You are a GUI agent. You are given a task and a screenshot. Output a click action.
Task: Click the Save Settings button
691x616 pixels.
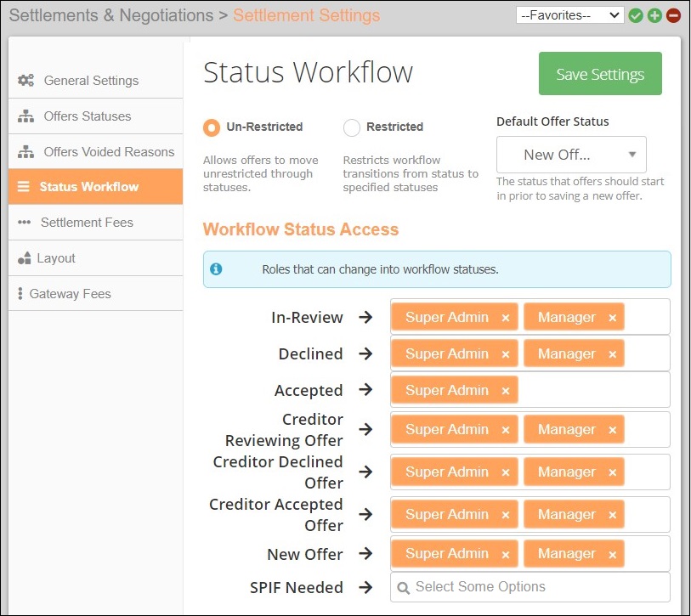click(x=599, y=73)
